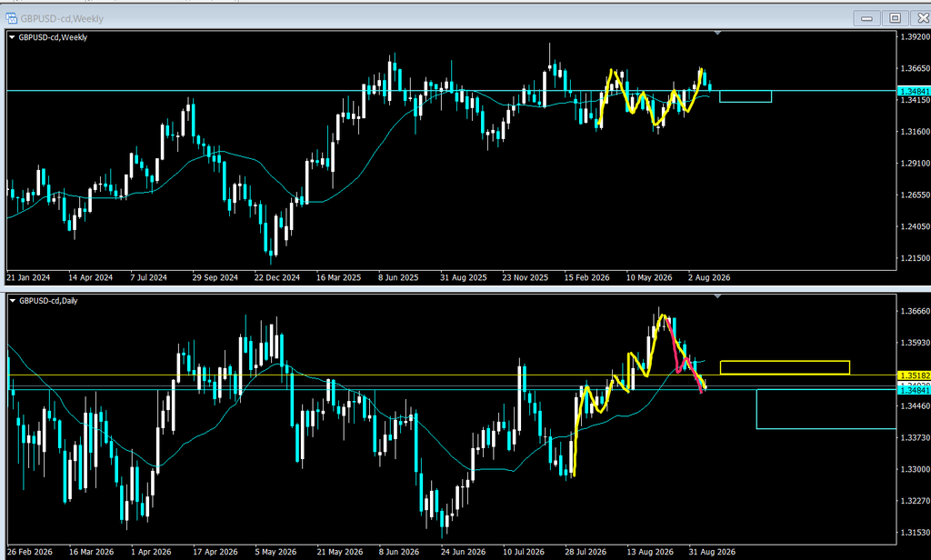The height and width of the screenshot is (560, 931).
Task: Click the 31 Aug 2026 date on Daily axis
Action: pyautogui.click(x=711, y=552)
